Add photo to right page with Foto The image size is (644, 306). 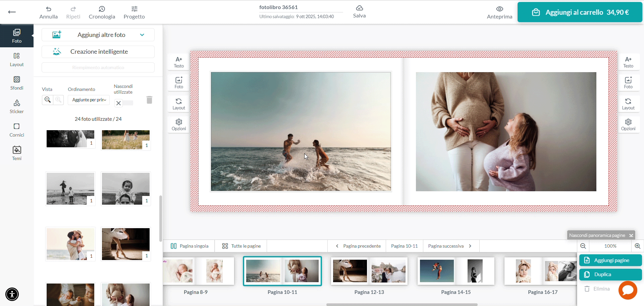tap(628, 83)
